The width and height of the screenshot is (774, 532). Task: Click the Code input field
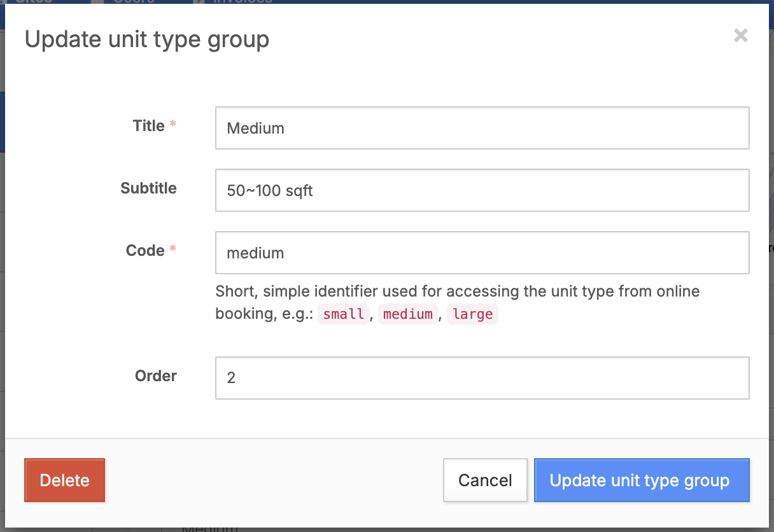tap(482, 253)
